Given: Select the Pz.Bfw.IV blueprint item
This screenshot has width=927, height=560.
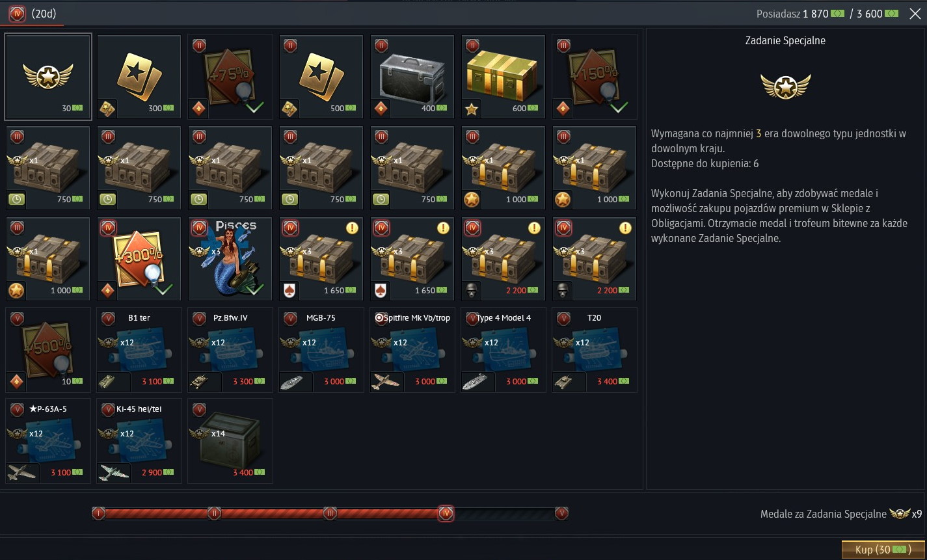Looking at the screenshot, I should coord(230,350).
